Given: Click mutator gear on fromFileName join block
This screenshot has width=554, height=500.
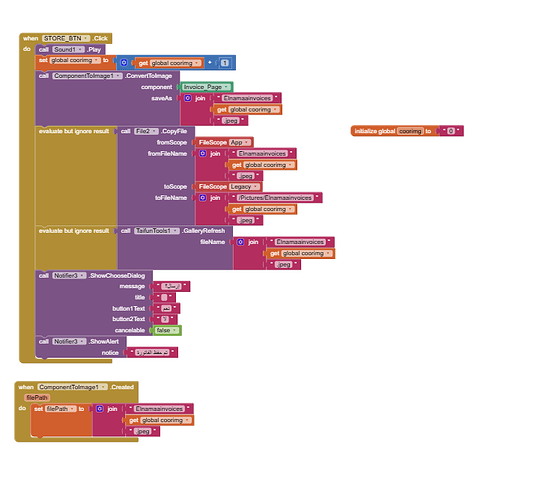Looking at the screenshot, I should (203, 153).
